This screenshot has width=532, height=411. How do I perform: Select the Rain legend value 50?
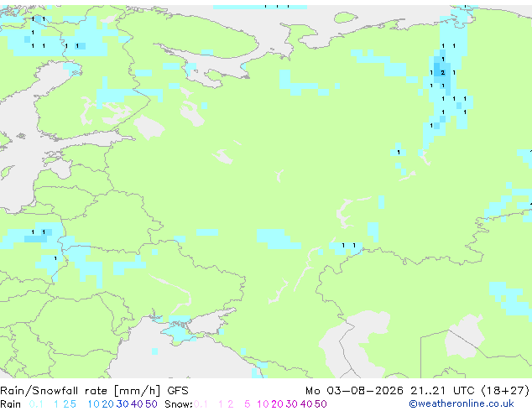click(x=151, y=404)
